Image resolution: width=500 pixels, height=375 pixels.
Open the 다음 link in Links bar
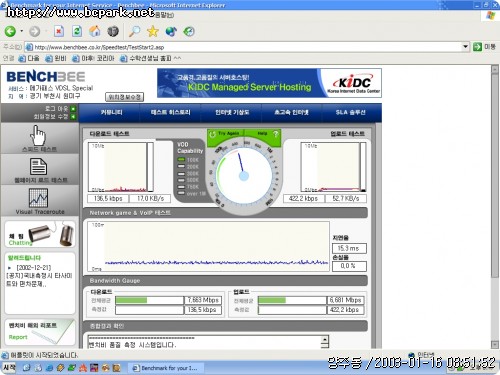point(29,58)
